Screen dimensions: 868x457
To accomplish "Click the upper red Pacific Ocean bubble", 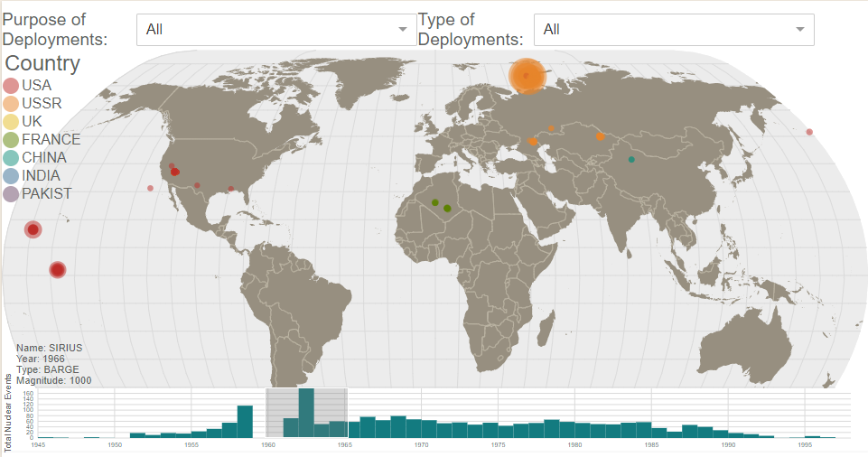I will (x=33, y=229).
